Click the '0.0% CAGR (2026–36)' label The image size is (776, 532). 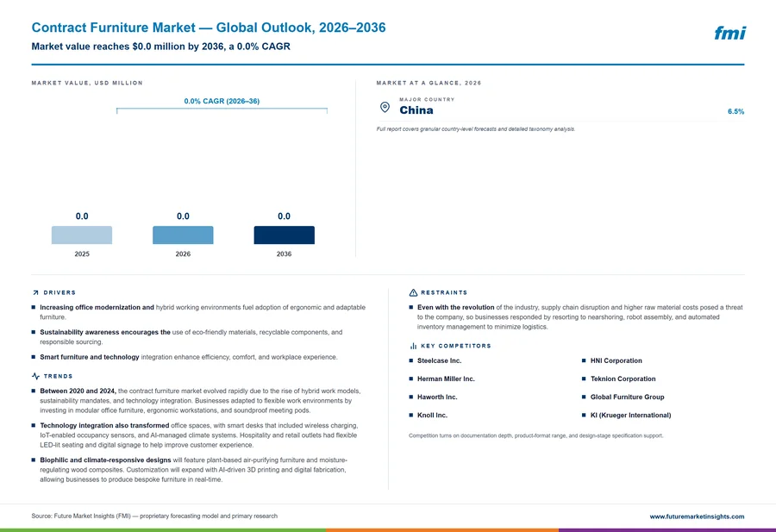point(222,101)
